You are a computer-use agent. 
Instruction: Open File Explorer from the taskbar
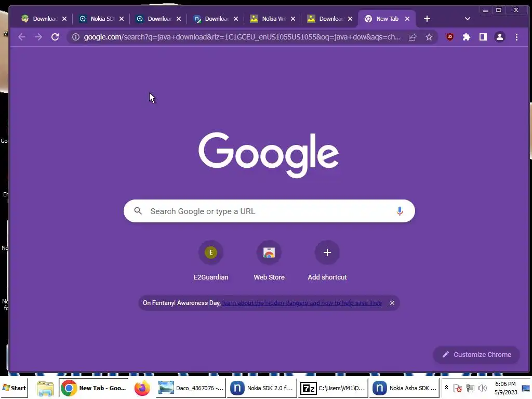pos(45,388)
